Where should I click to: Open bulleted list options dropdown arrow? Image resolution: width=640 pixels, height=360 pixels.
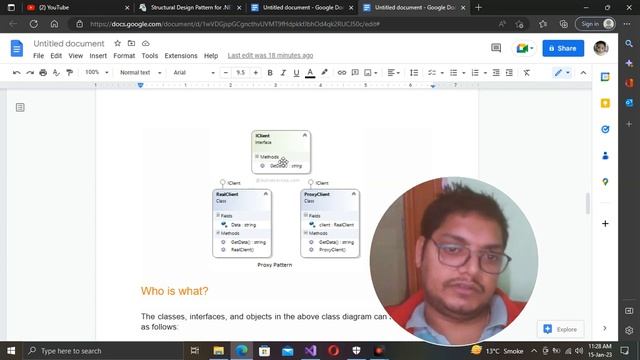[464, 73]
